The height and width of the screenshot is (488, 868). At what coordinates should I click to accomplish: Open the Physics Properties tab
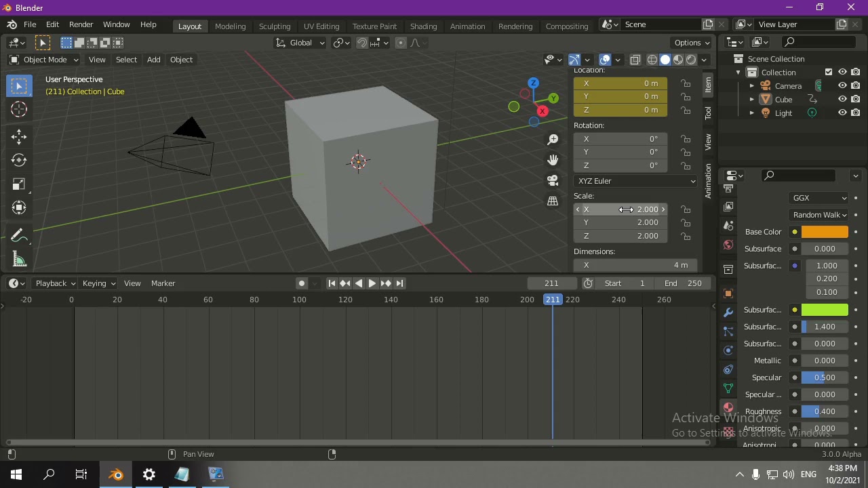pyautogui.click(x=728, y=351)
